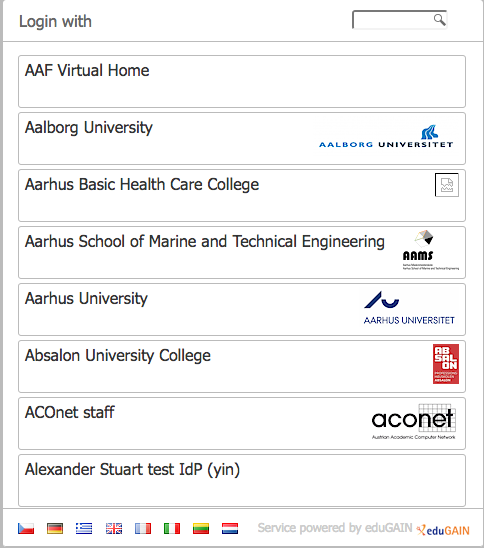Choose Aalborg University as provider

coord(242,138)
